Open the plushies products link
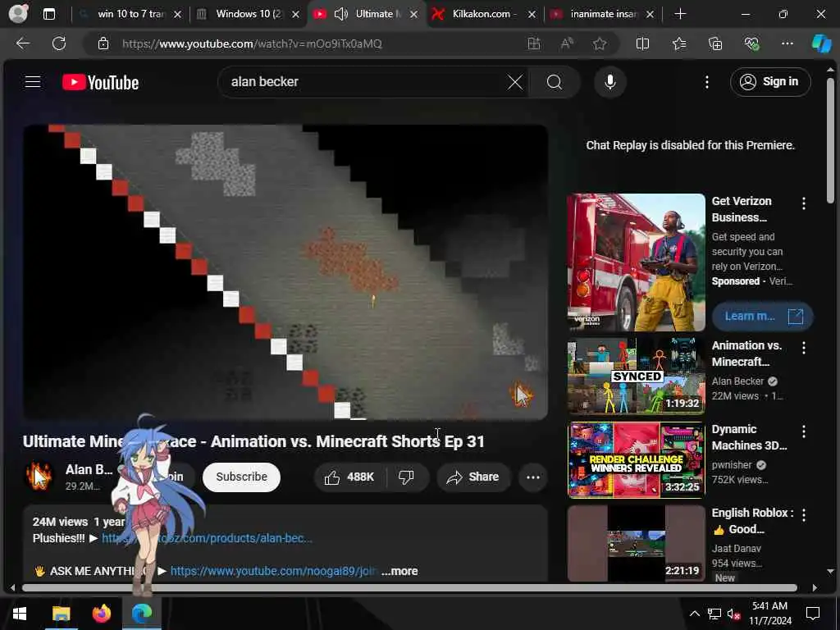The image size is (840, 630). [x=207, y=538]
